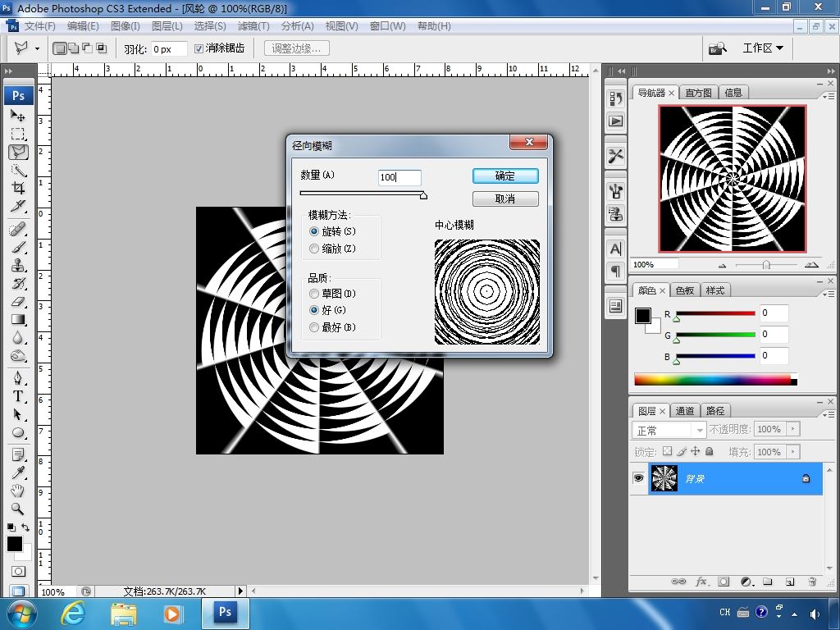Select the Hand tool
840x630 pixels.
coord(18,491)
